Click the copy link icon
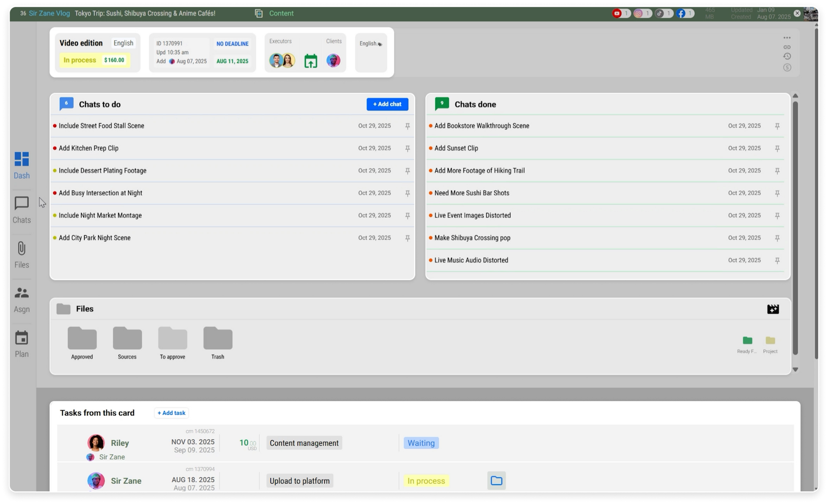The height and width of the screenshot is (504, 828). coord(787,47)
